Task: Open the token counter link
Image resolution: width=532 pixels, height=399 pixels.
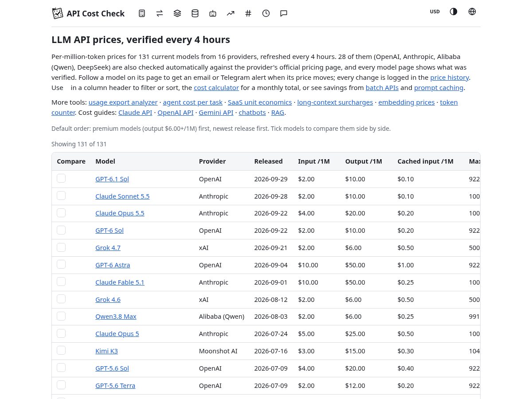Action: (449, 102)
